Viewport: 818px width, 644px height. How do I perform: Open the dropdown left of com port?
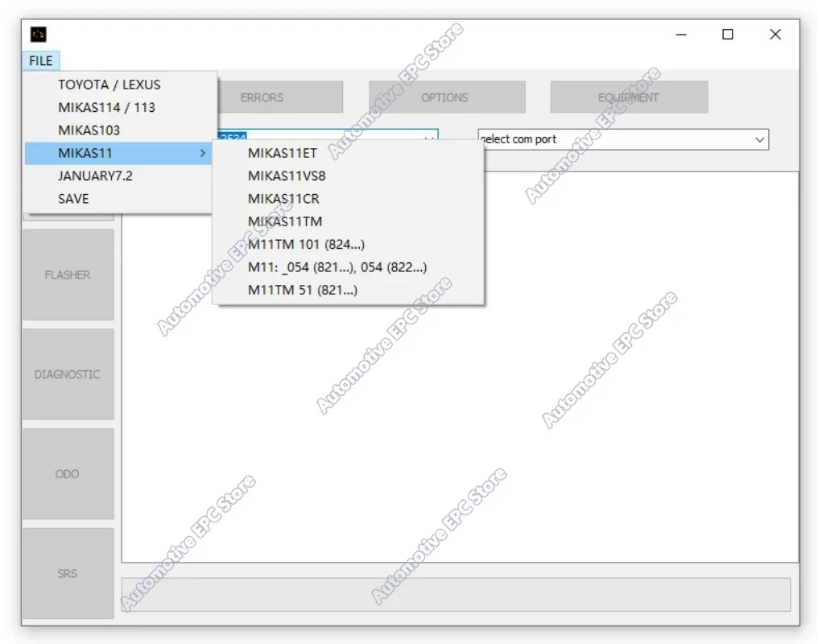tap(429, 137)
